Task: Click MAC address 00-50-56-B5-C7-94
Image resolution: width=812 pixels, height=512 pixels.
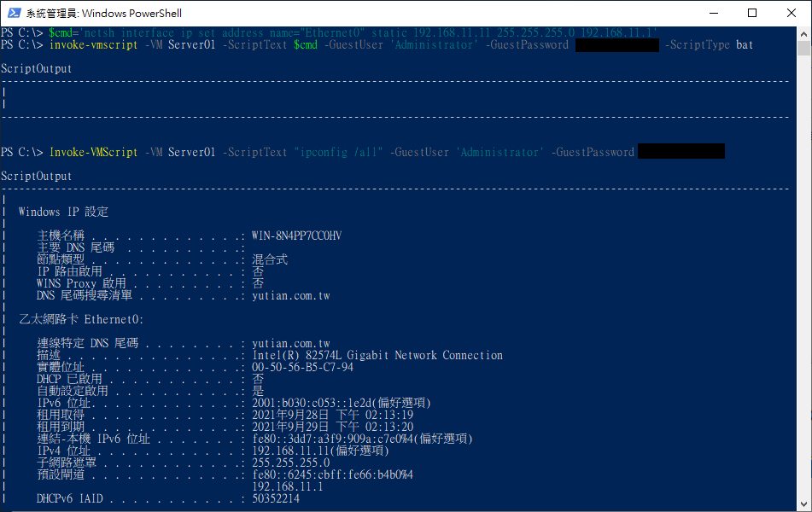Action: coord(302,367)
